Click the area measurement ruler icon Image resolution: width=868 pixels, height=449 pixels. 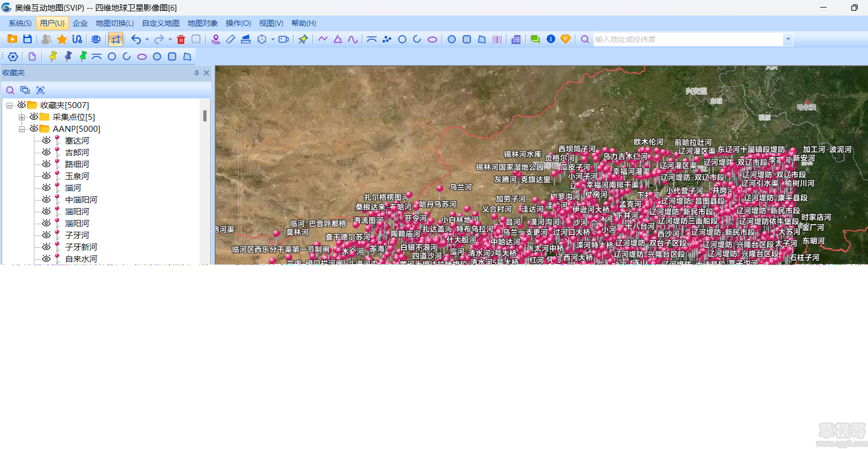tap(246, 39)
